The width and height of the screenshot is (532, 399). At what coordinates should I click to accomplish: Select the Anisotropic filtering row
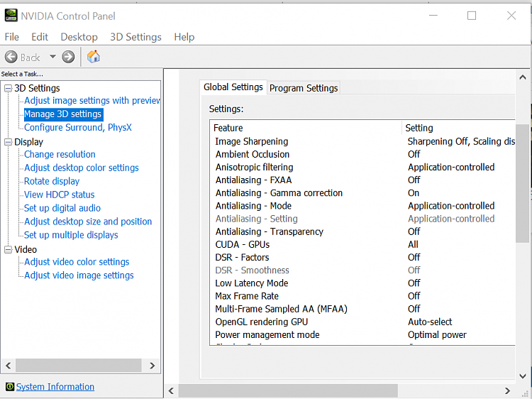pyautogui.click(x=362, y=167)
